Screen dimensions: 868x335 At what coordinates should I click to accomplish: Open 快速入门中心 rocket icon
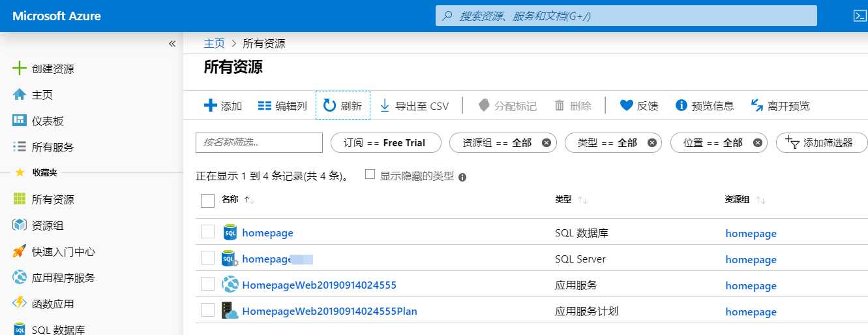[20, 251]
